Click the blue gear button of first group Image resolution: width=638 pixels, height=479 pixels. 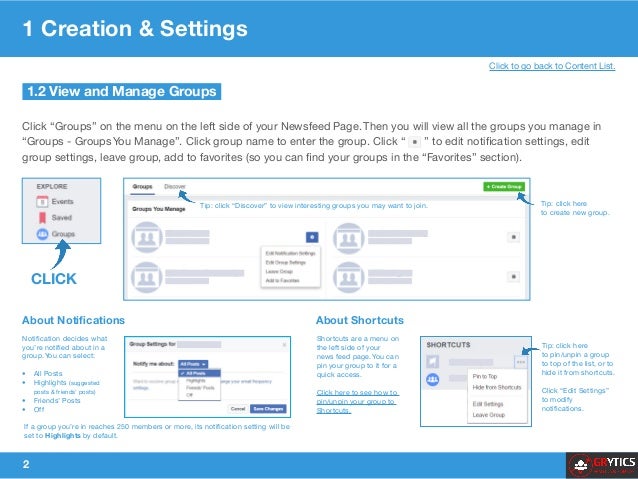click(x=312, y=237)
